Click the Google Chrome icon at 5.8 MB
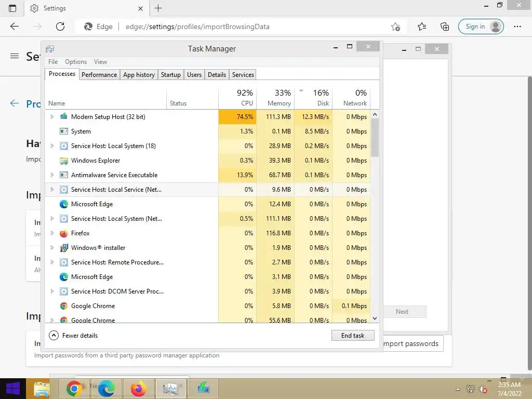The width and height of the screenshot is (532, 399). [x=64, y=306]
